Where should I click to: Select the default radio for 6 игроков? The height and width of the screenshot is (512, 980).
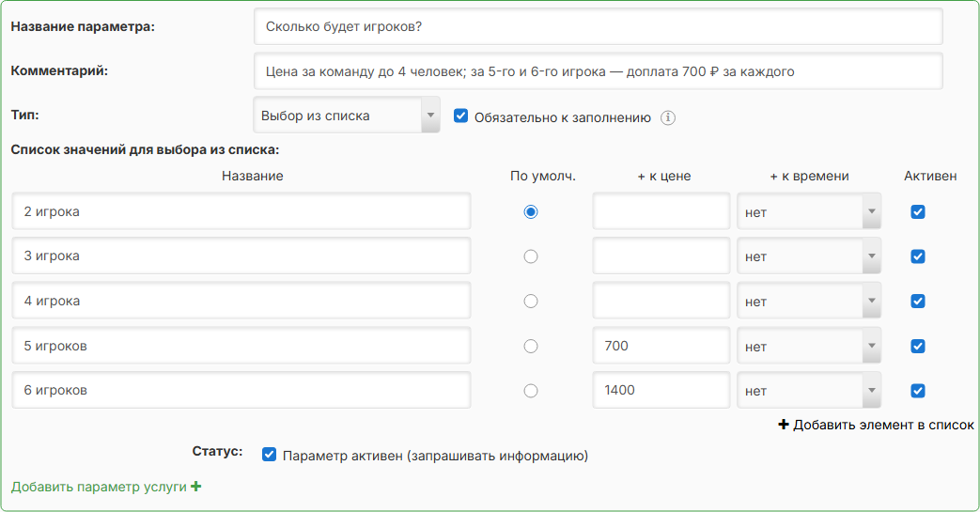click(x=531, y=391)
